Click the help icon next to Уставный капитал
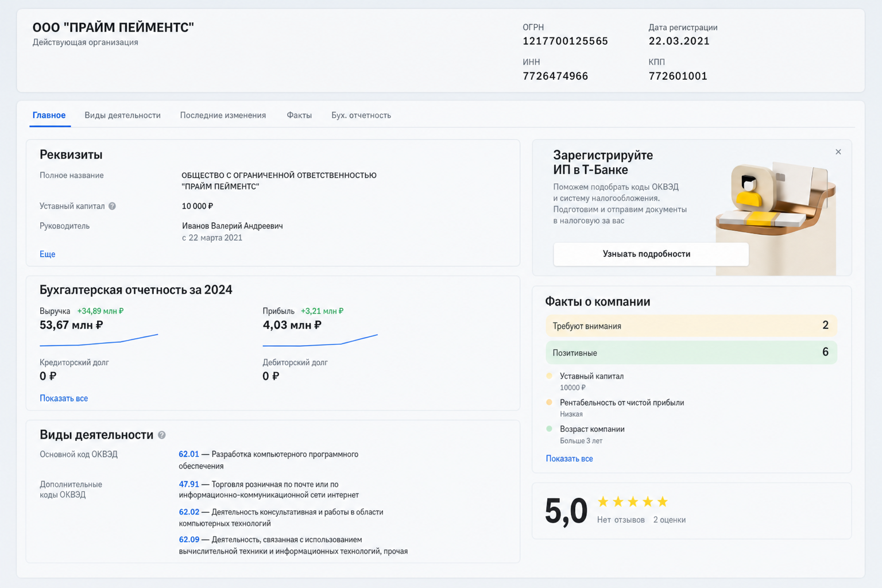The height and width of the screenshot is (588, 882). (112, 206)
